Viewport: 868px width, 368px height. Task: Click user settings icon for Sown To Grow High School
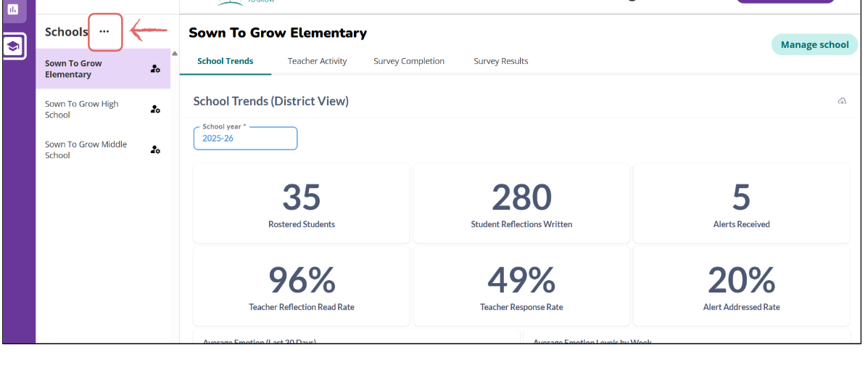coord(155,110)
